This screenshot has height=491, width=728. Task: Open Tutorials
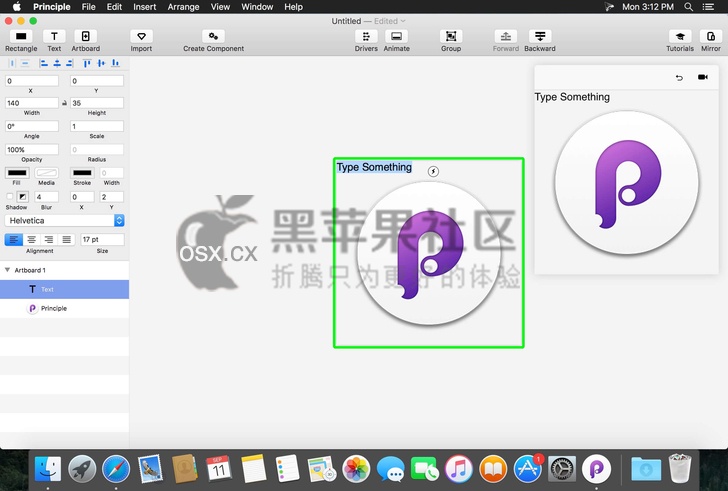(x=680, y=37)
